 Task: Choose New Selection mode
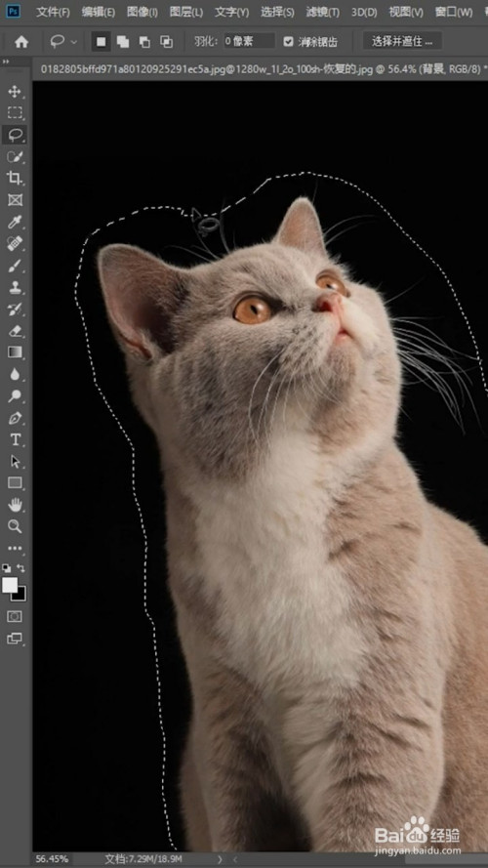(102, 42)
